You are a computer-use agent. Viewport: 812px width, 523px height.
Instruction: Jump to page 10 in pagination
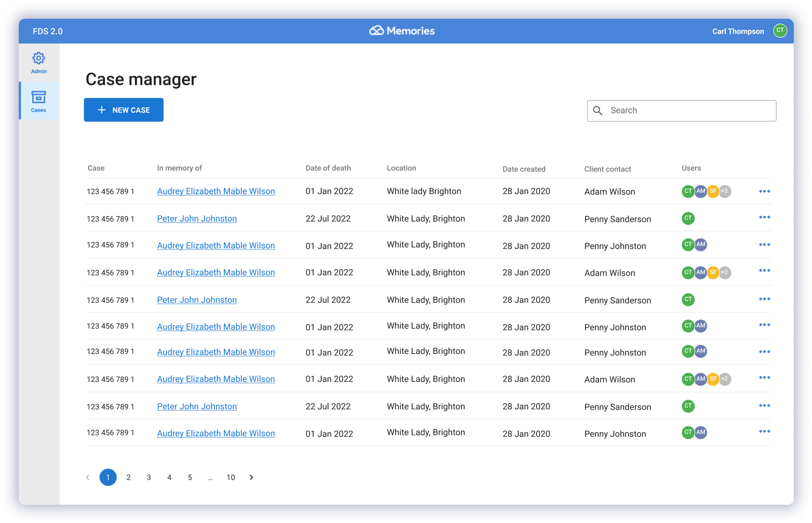click(x=231, y=477)
